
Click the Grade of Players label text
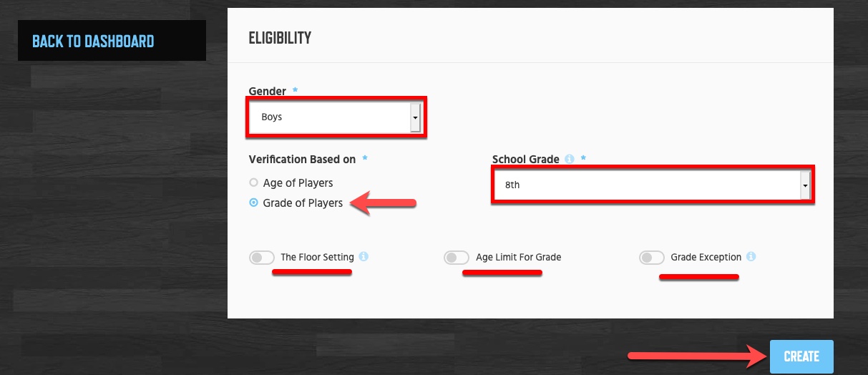[x=303, y=203]
